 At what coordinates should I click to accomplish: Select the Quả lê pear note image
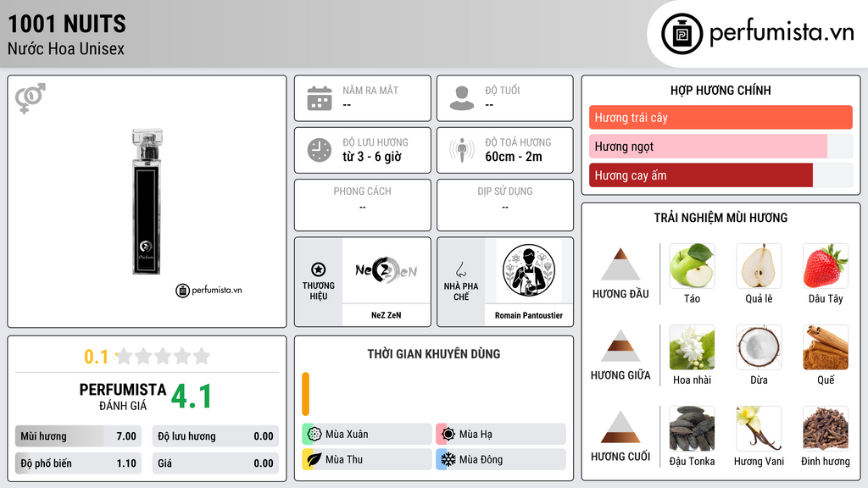(759, 266)
